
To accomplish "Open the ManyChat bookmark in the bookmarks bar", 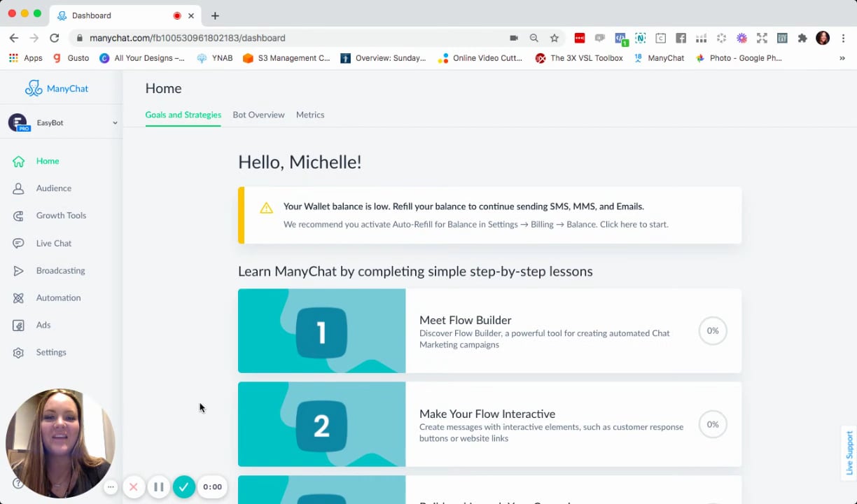I will point(658,58).
